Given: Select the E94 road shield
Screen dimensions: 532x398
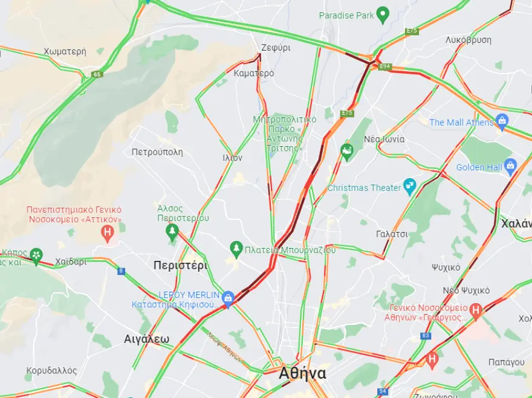Looking at the screenshot, I should pyautogui.click(x=384, y=66).
